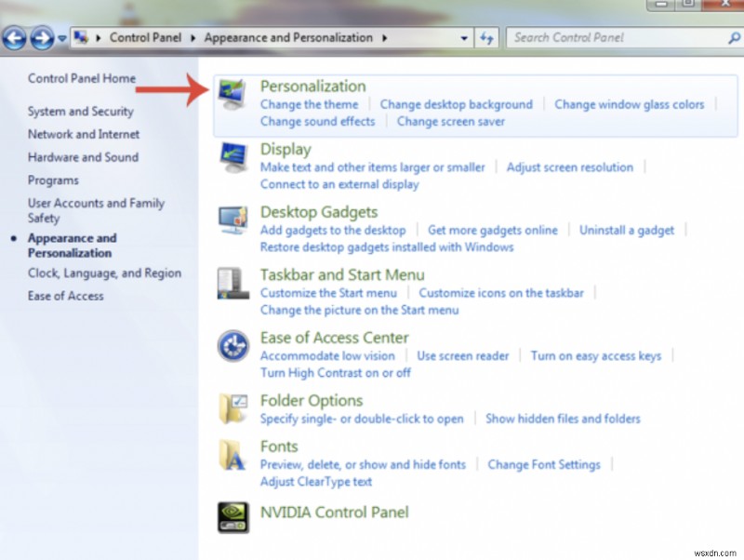Click Restore desktop gadgets installed with Windows

pos(387,247)
